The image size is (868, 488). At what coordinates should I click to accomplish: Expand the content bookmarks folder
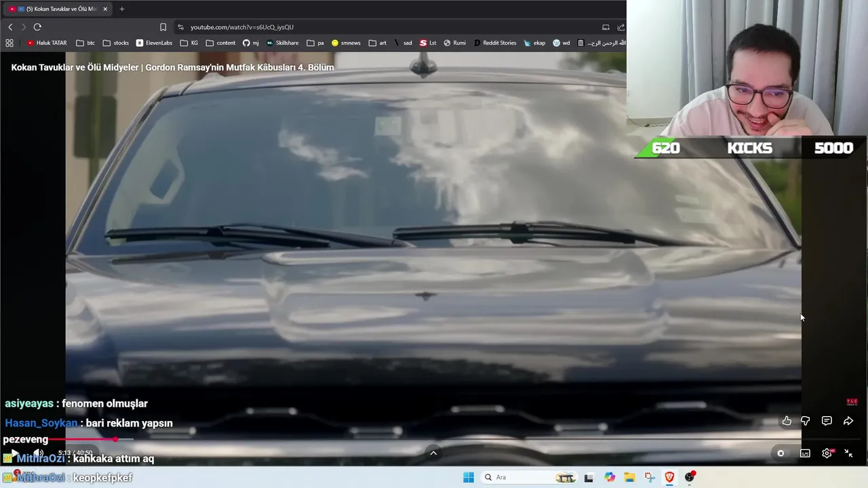click(221, 43)
